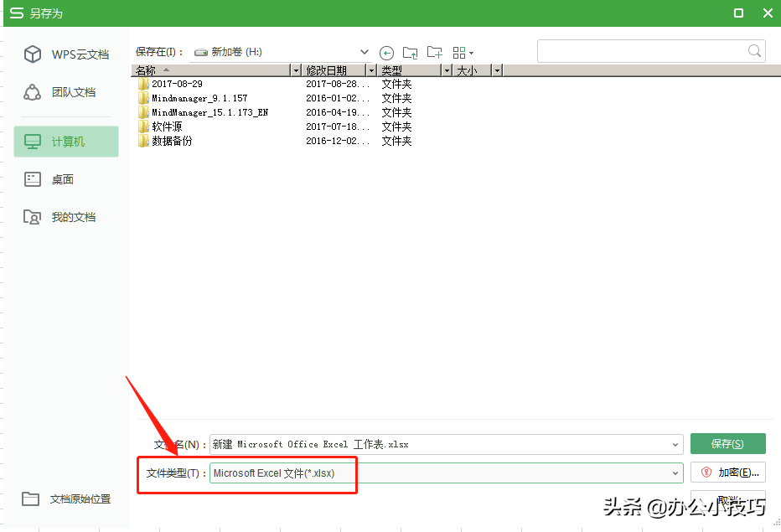
Task: Expand the file name history dropdown
Action: 675,444
